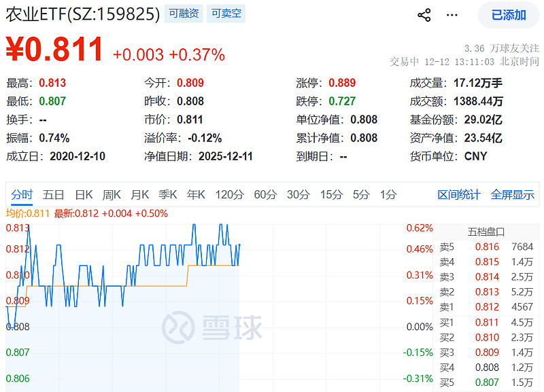Select the 季K chart tab
Image resolution: width=544 pixels, height=392 pixels.
click(168, 194)
